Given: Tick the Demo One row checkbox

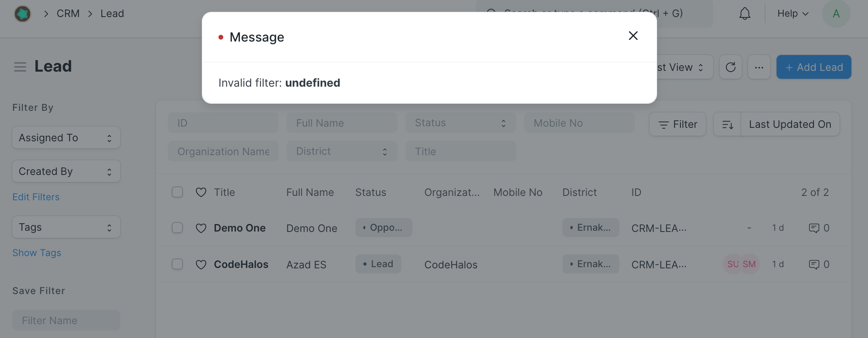Looking at the screenshot, I should [177, 228].
